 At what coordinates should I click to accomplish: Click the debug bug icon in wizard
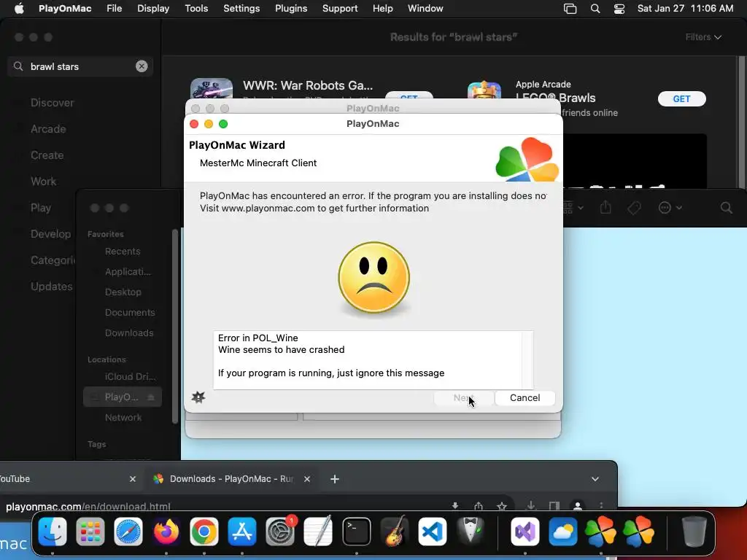(x=198, y=397)
